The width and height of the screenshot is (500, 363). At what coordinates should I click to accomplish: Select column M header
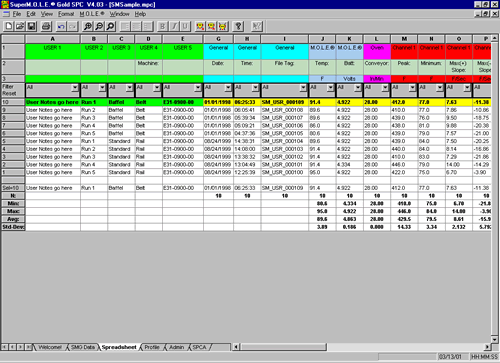click(x=404, y=39)
